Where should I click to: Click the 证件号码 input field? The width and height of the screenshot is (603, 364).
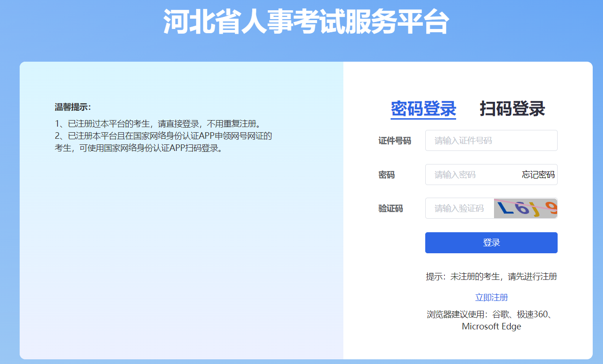[491, 141]
